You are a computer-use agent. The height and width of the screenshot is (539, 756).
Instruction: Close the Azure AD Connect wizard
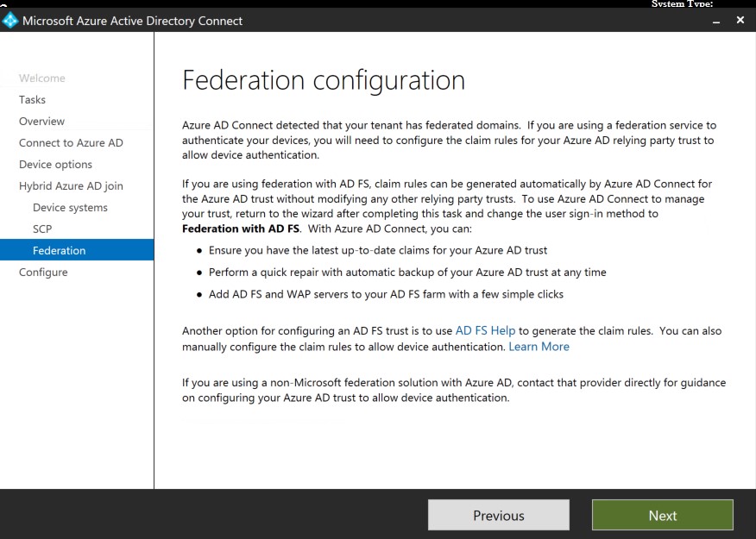[x=740, y=20]
